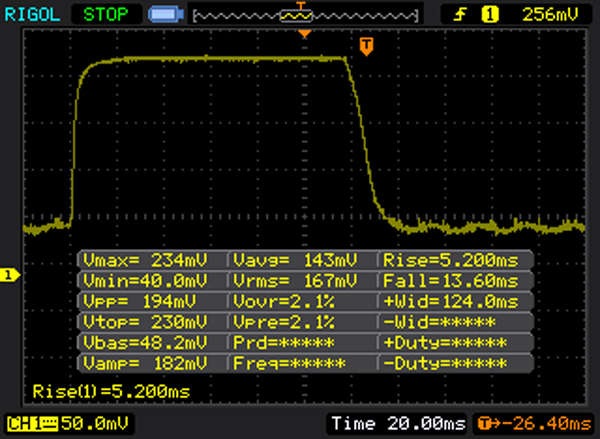This screenshot has width=600, height=439.
Task: Click the Vbas=48.2mV measurement
Action: 145,343
